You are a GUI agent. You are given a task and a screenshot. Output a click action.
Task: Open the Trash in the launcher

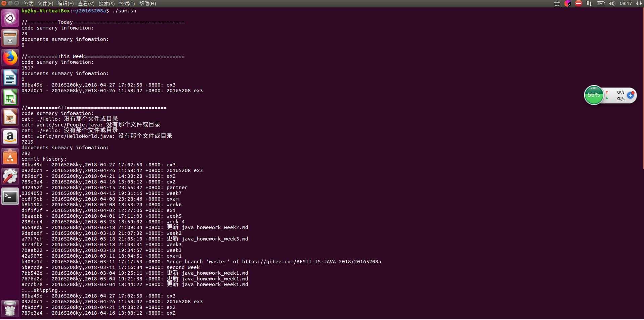10,308
